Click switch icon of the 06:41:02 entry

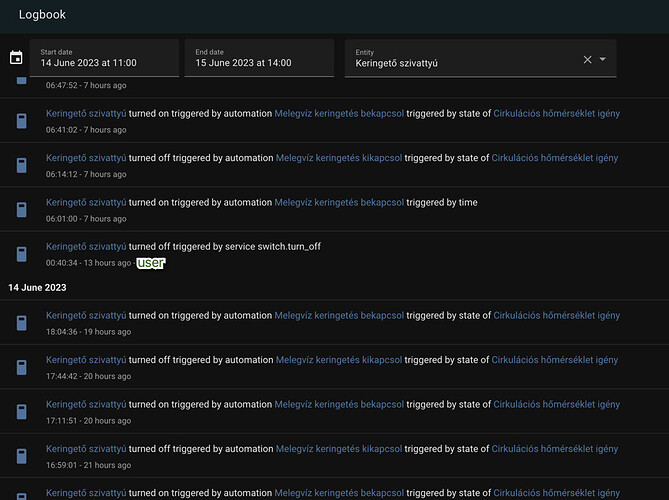20,121
